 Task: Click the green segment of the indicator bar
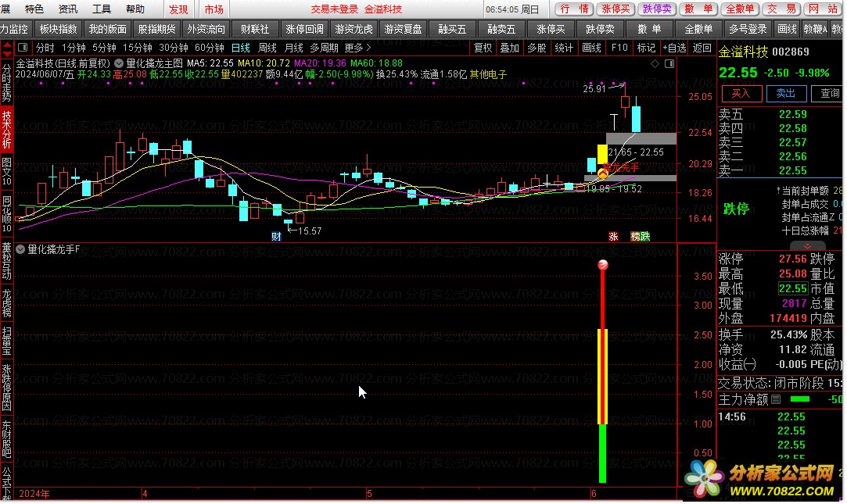click(603, 453)
